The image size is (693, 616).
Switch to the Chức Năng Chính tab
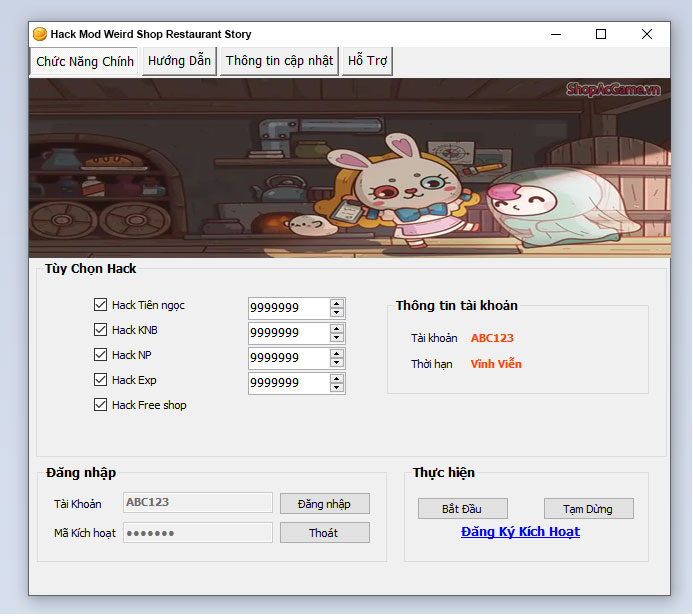84,61
